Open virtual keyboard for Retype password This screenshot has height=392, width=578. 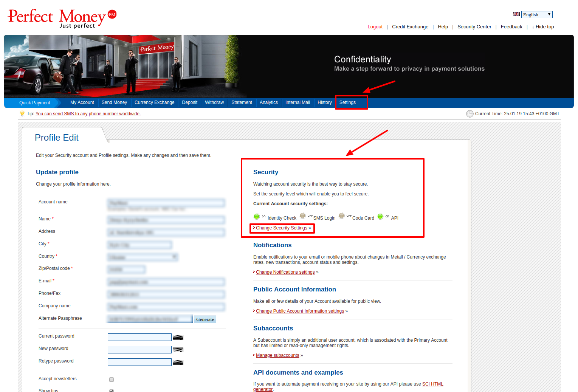click(178, 362)
